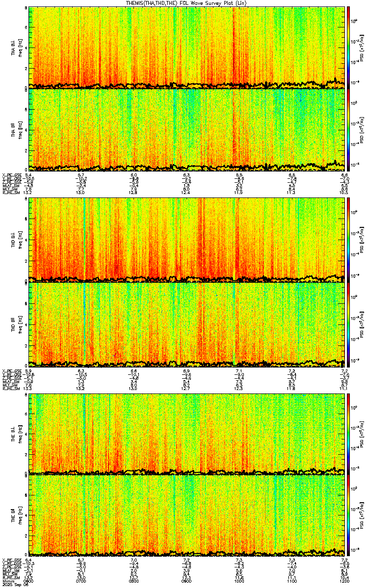Image resolution: width=368 pixels, height=588 pixels.
Task: Click the THA B⊥ PSD color bar
Action: 349,48
